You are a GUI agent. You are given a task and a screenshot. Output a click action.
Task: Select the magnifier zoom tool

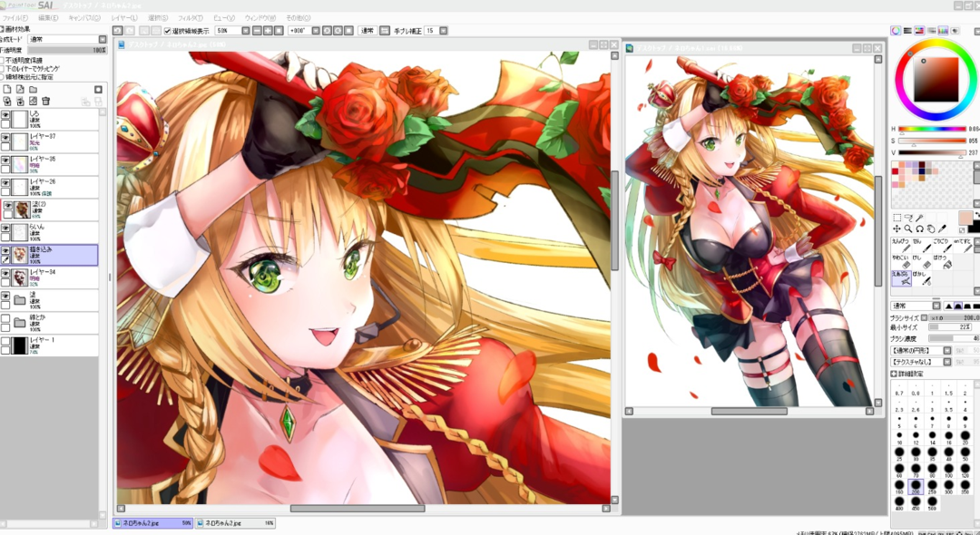point(907,229)
